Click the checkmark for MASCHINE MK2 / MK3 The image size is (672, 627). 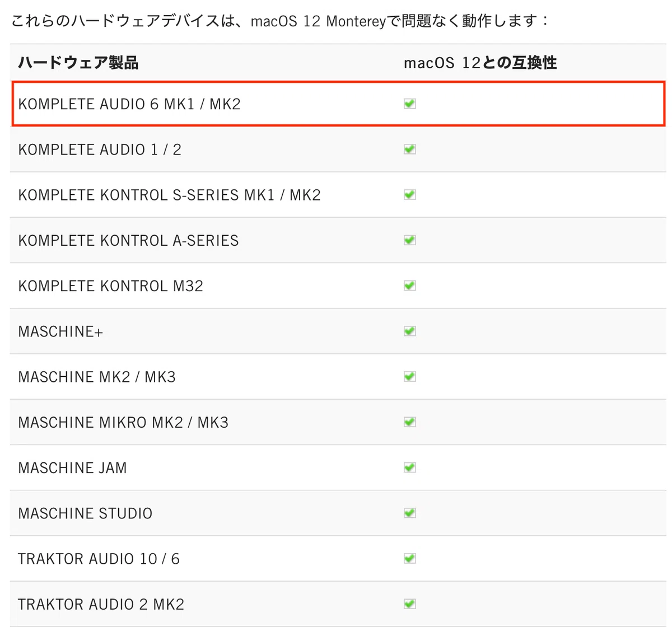[x=410, y=376]
